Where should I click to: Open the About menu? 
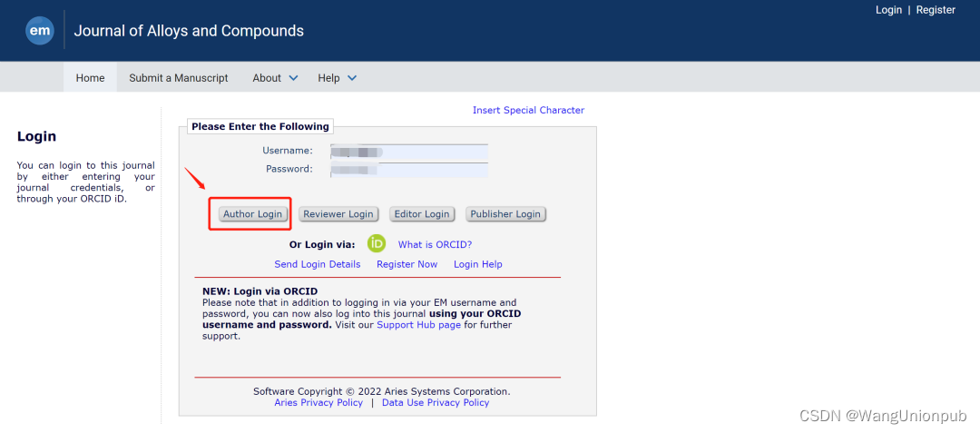click(267, 78)
